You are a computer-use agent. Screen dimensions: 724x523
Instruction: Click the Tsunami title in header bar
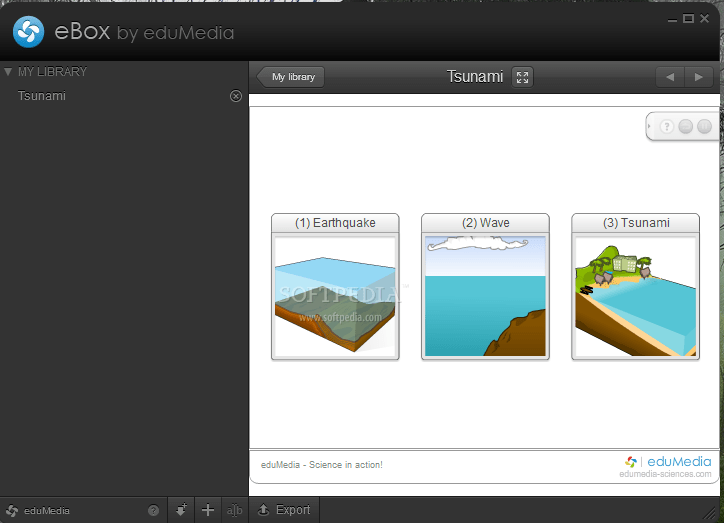[x=475, y=77]
